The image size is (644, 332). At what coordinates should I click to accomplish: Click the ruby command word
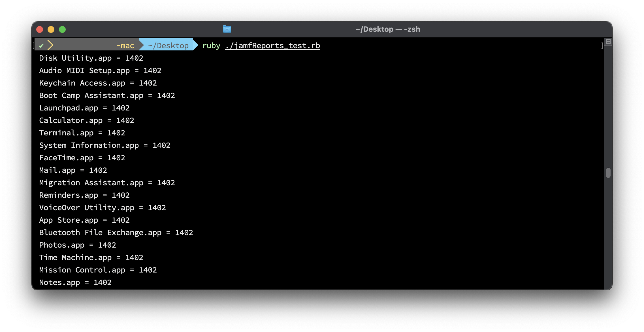(x=211, y=46)
